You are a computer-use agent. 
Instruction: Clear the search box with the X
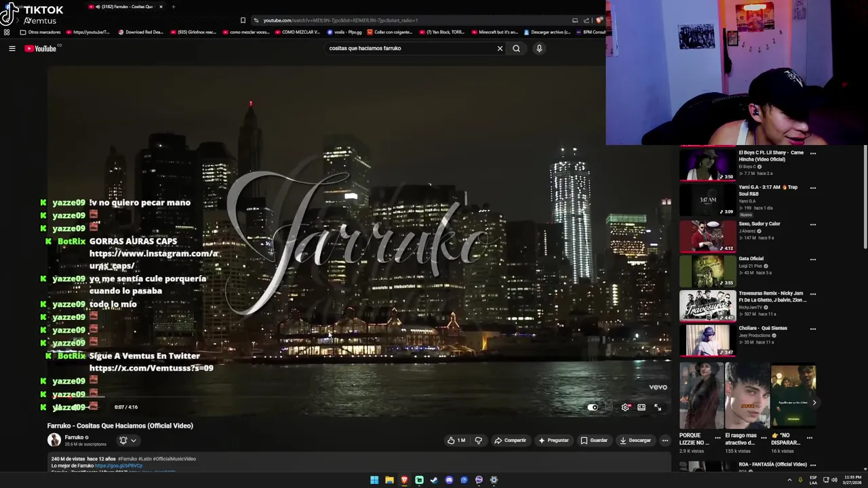[x=500, y=48]
